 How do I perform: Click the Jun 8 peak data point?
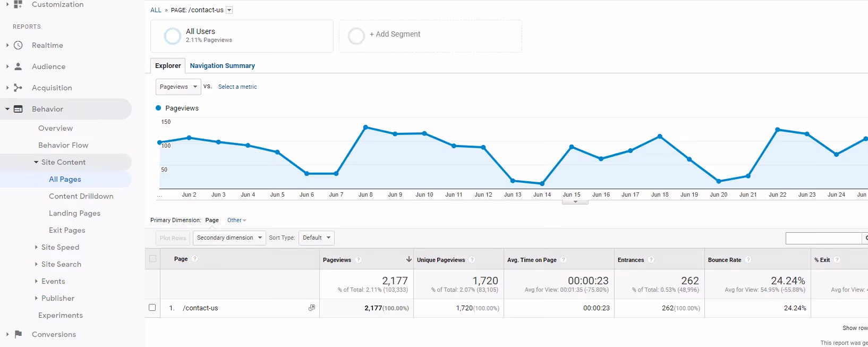[x=365, y=127]
